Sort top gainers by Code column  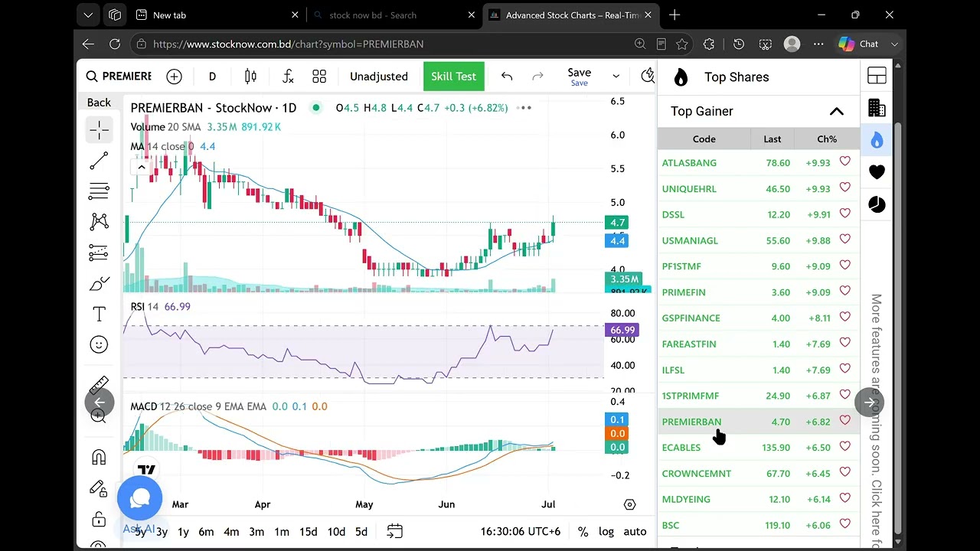704,139
